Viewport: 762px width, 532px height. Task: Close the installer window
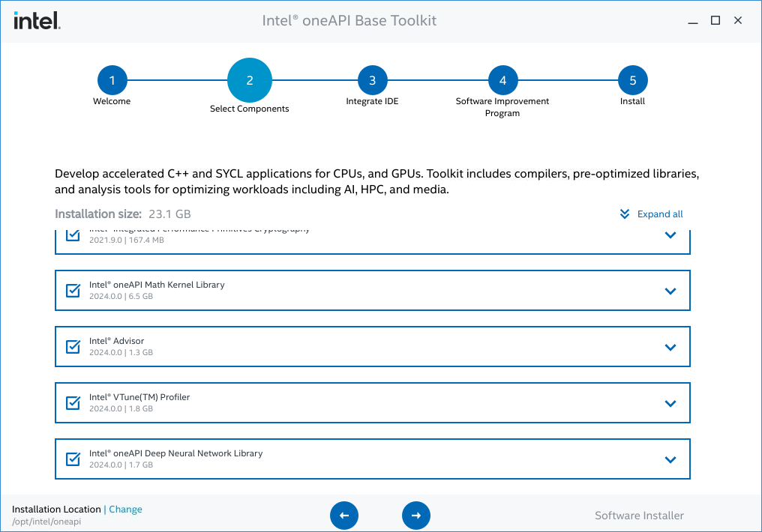[738, 20]
